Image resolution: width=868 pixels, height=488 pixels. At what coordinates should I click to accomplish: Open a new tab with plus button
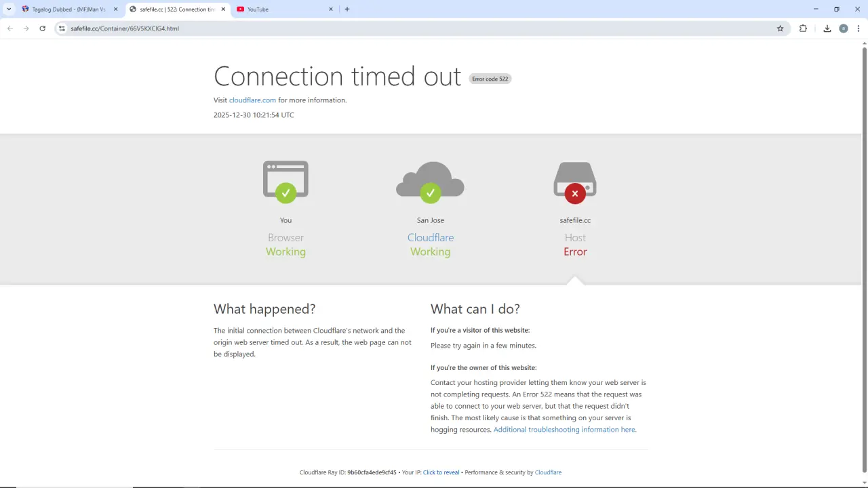coord(347,9)
